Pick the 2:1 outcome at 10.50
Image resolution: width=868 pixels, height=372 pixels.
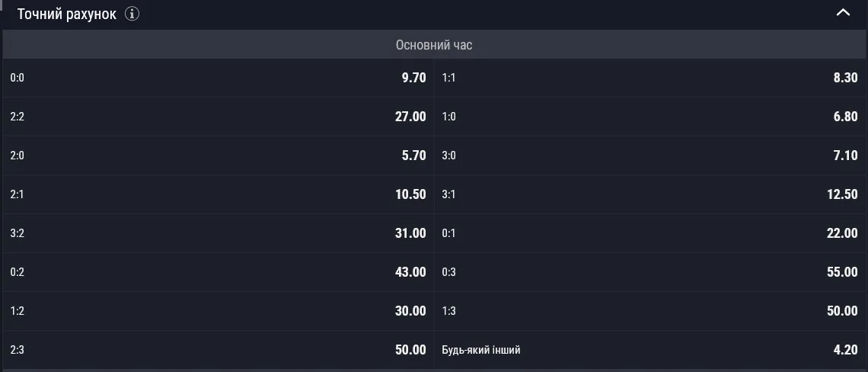click(218, 194)
